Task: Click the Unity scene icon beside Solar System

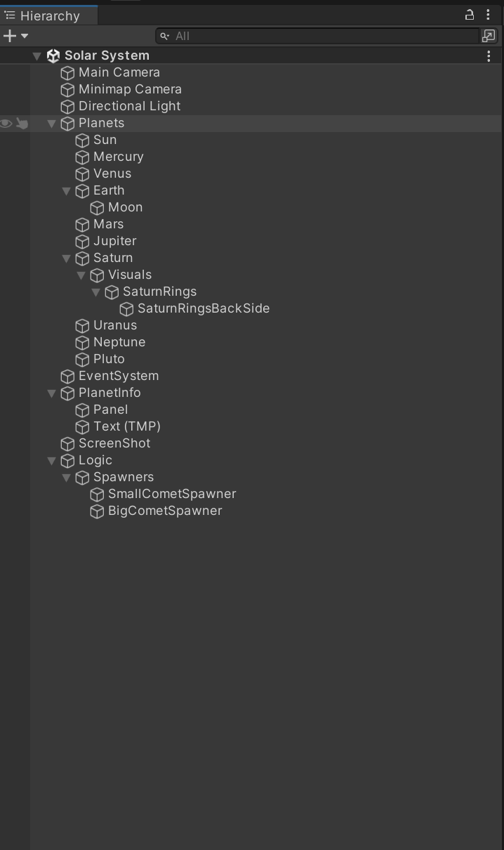Action: pyautogui.click(x=53, y=55)
